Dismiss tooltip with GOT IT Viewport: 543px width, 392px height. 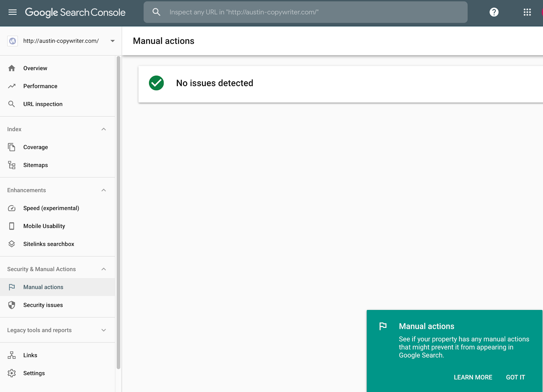point(516,377)
